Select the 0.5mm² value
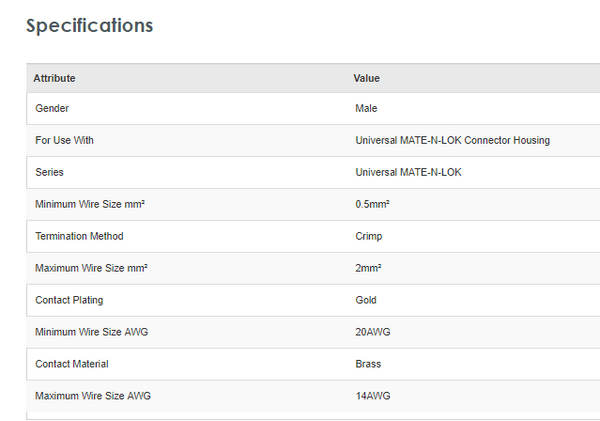Screen dimensions: 600x421 point(372,204)
